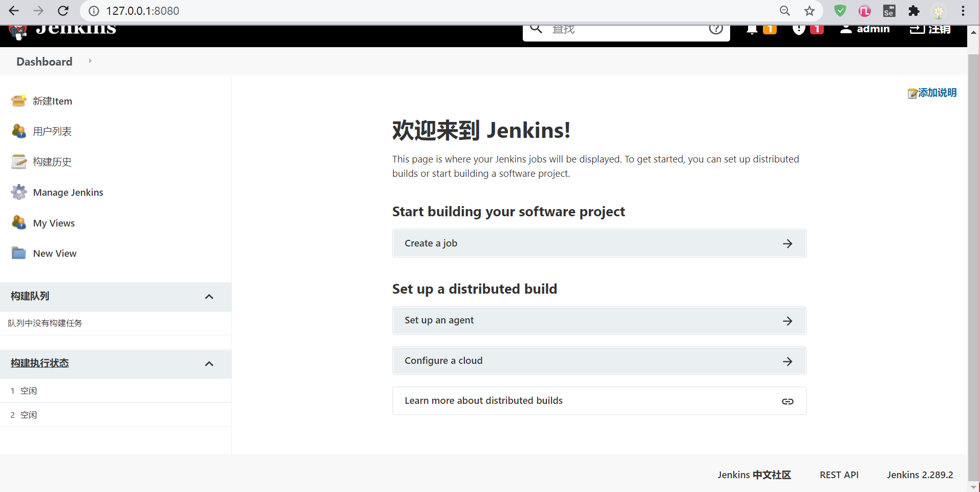Click Configure a cloud
The width and height of the screenshot is (980, 492).
(599, 361)
